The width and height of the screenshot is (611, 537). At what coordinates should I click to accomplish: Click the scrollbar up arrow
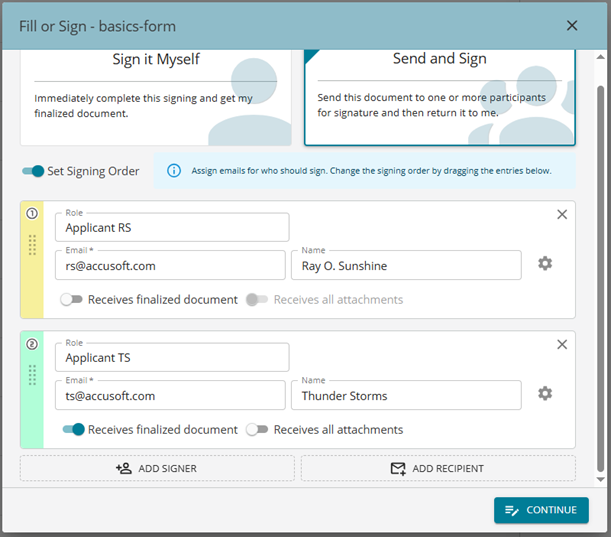[600, 57]
